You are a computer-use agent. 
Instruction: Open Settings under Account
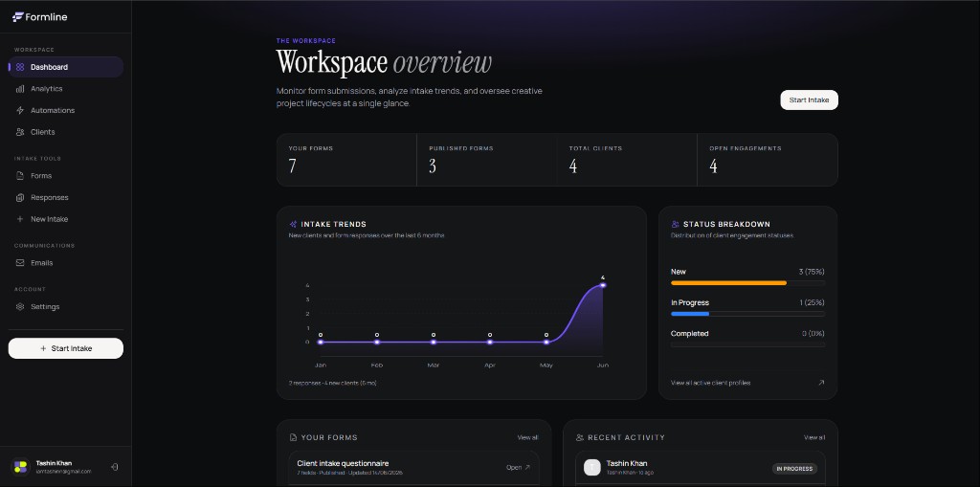66,307
